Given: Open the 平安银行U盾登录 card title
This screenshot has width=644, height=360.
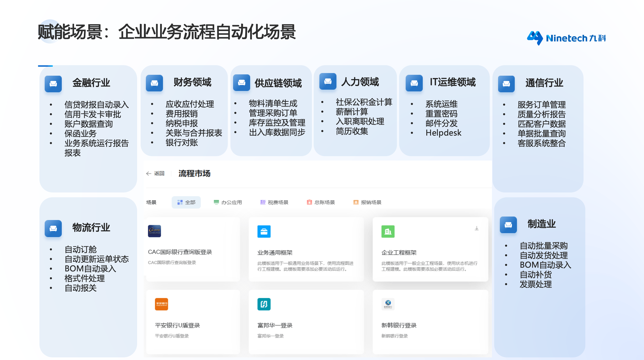Looking at the screenshot, I should click(177, 325).
